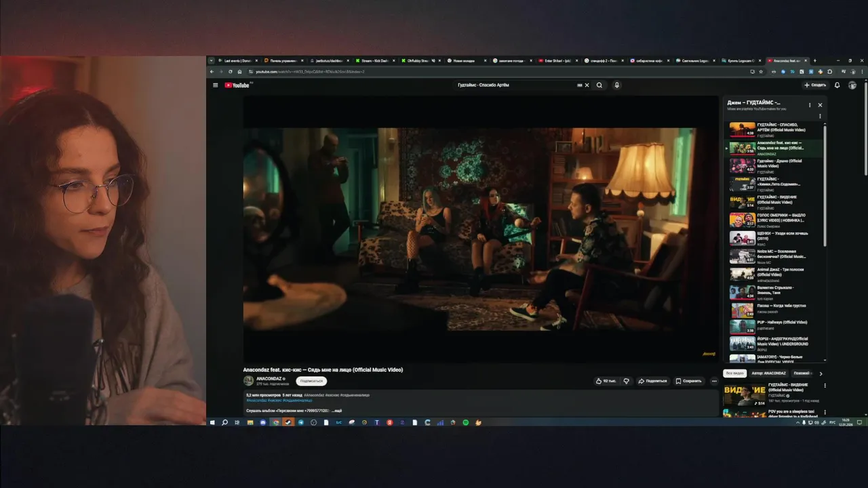
Task: Click the magnifier search button
Action: [599, 85]
